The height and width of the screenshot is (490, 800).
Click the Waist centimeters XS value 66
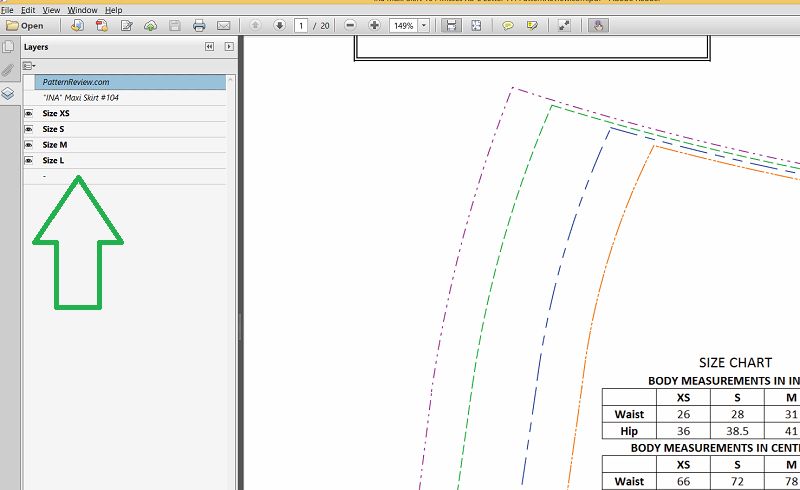(684, 481)
